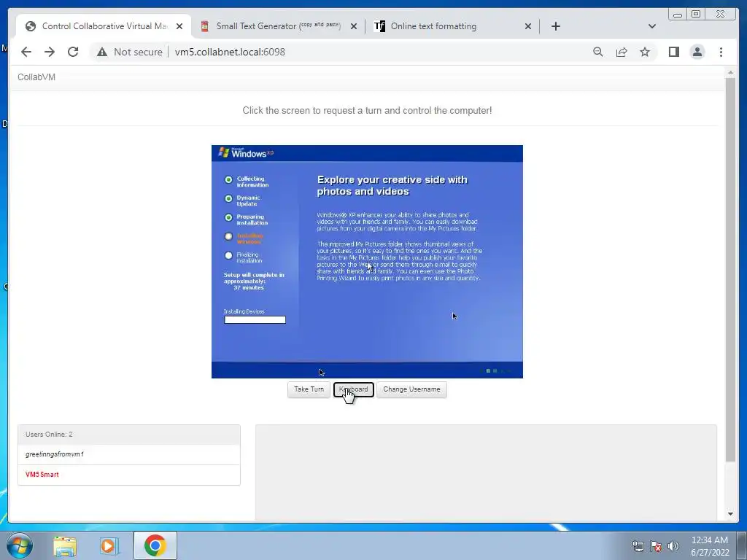The height and width of the screenshot is (560, 747).
Task: Click the Change Username button
Action: tap(411, 389)
